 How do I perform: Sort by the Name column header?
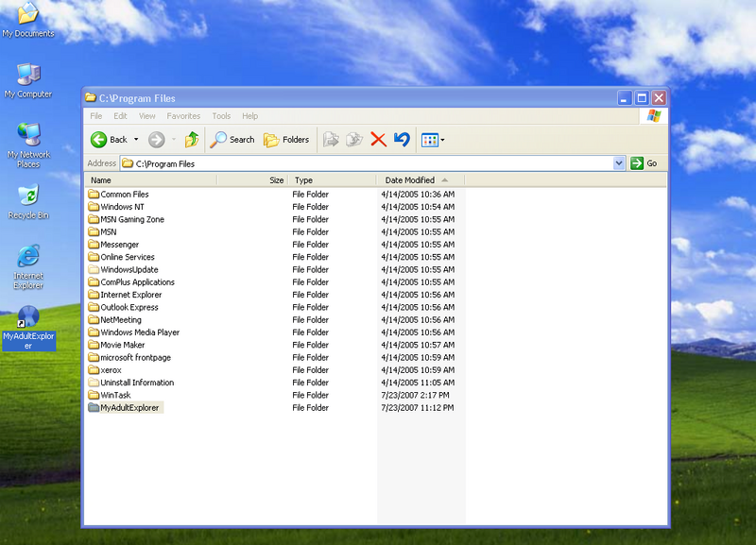coord(151,180)
